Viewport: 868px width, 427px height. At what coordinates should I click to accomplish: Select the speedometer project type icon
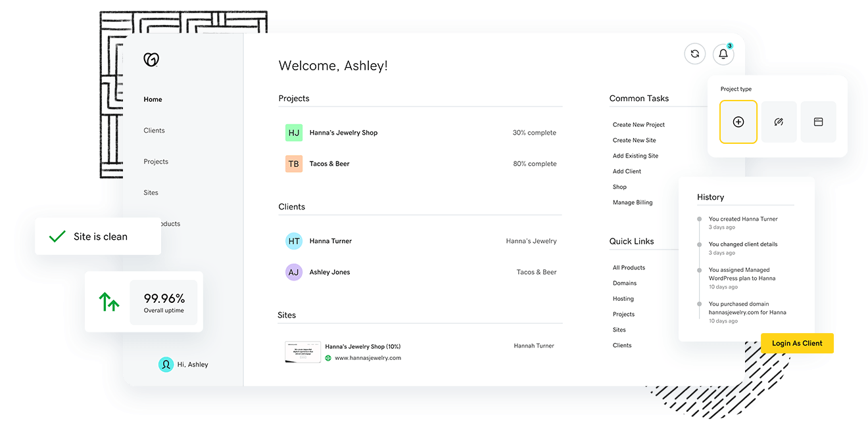click(x=779, y=122)
